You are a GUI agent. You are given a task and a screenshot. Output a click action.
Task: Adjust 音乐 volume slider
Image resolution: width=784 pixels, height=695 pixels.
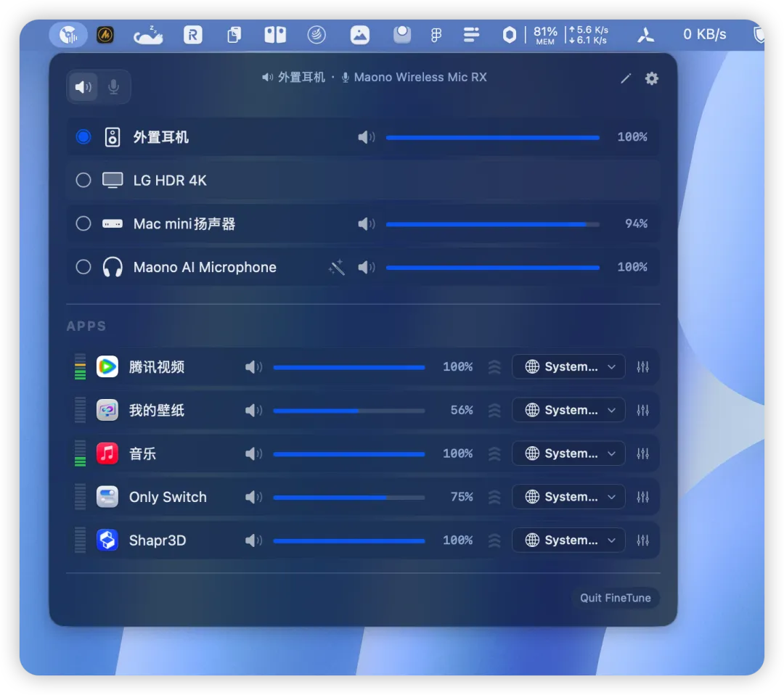349,454
